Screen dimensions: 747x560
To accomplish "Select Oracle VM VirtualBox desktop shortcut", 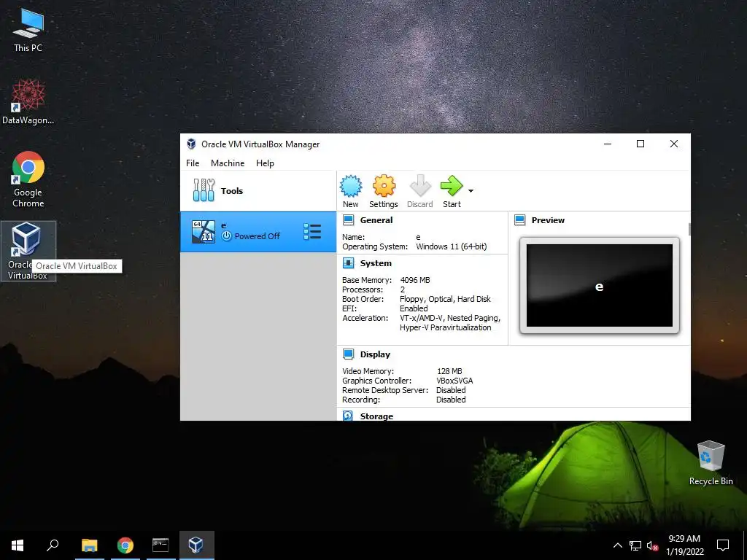I will 28,251.
